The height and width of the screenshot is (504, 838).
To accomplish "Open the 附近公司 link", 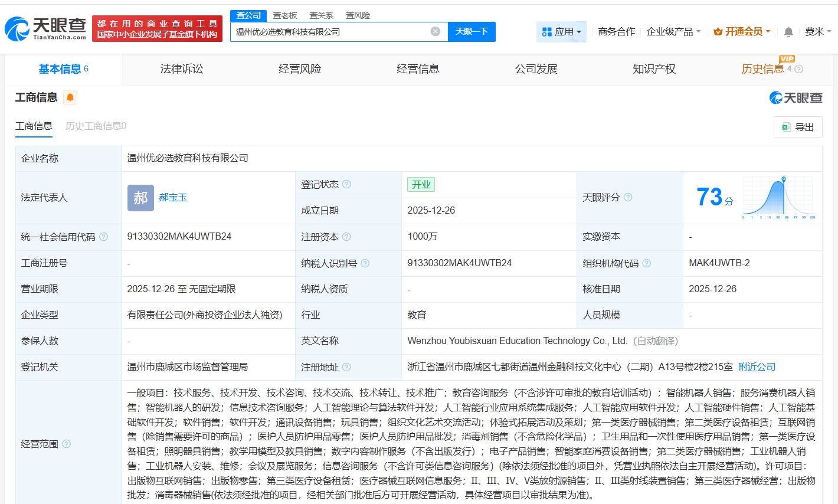I will (757, 366).
